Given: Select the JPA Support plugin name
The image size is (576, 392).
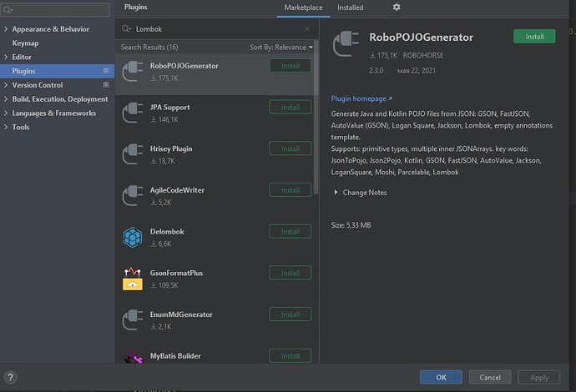Looking at the screenshot, I should click(x=169, y=108).
